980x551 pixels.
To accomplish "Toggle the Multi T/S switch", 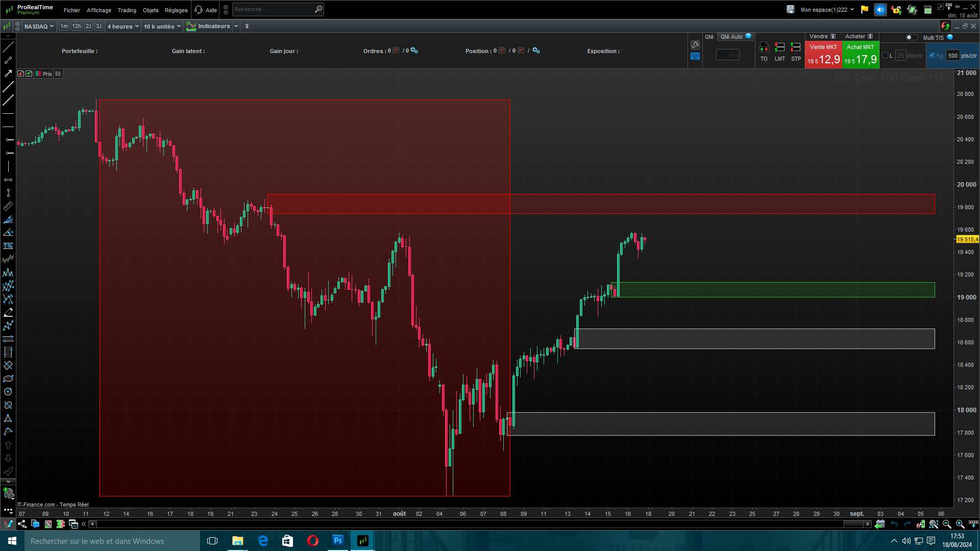I will tap(911, 37).
